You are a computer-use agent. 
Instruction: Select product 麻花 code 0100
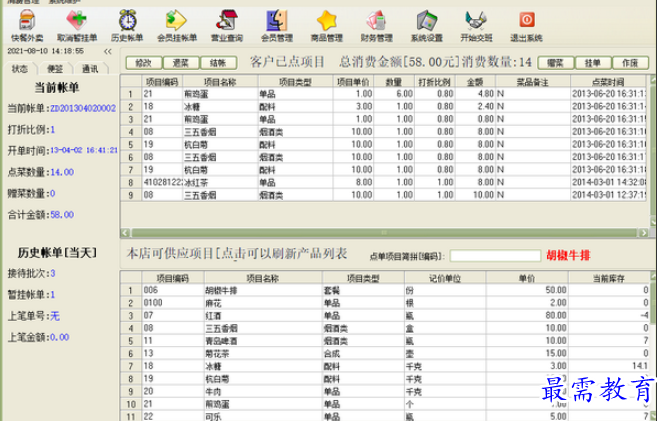click(385, 303)
